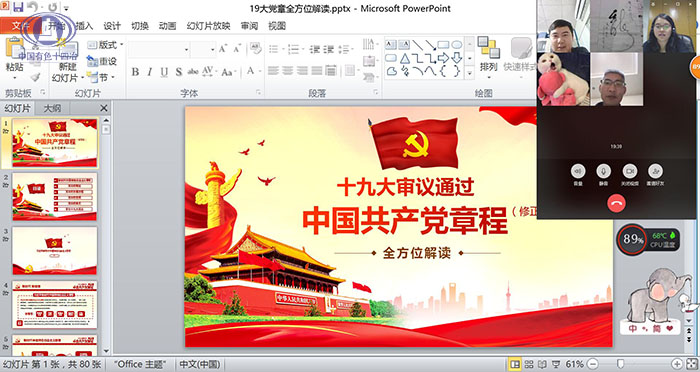The height and width of the screenshot is (372, 700).
Task: Mute the microphone in the video call
Action: coord(604,171)
